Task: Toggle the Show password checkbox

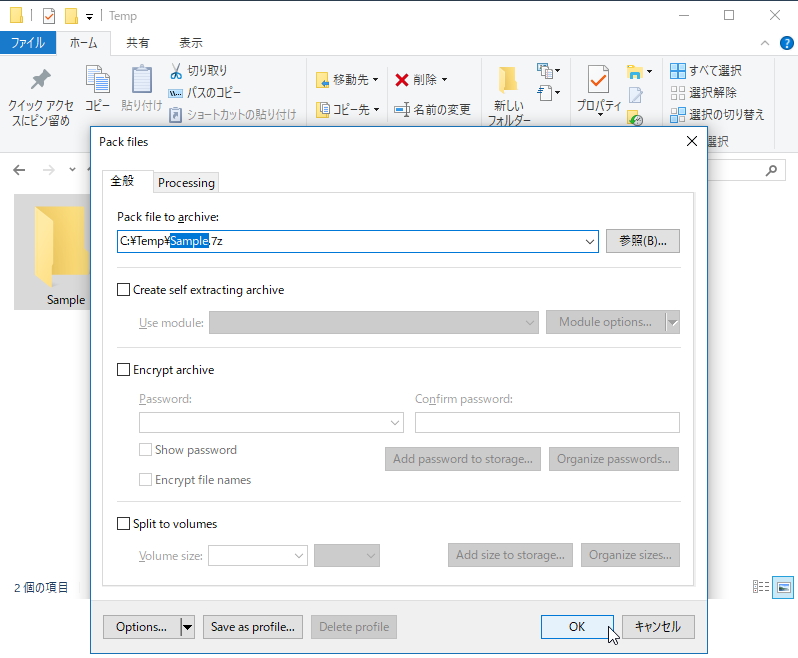Action: coord(145,449)
